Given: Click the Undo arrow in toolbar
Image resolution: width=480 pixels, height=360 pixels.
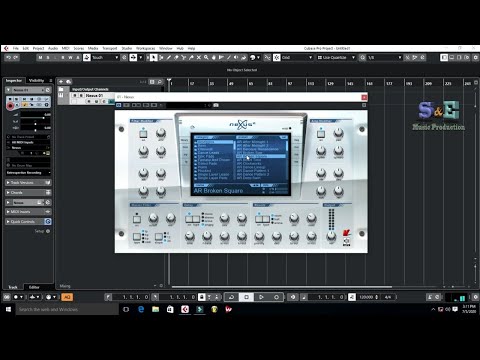Looking at the screenshot, I should (x=9, y=57).
